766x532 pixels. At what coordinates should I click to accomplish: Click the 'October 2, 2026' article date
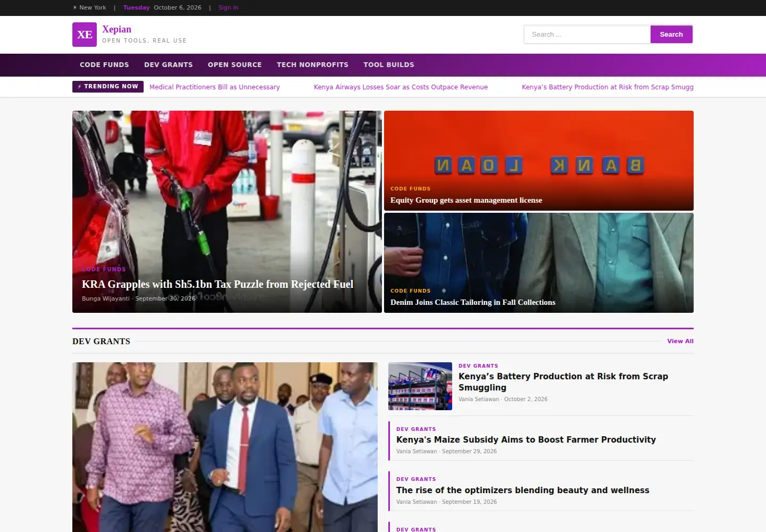[526, 399]
